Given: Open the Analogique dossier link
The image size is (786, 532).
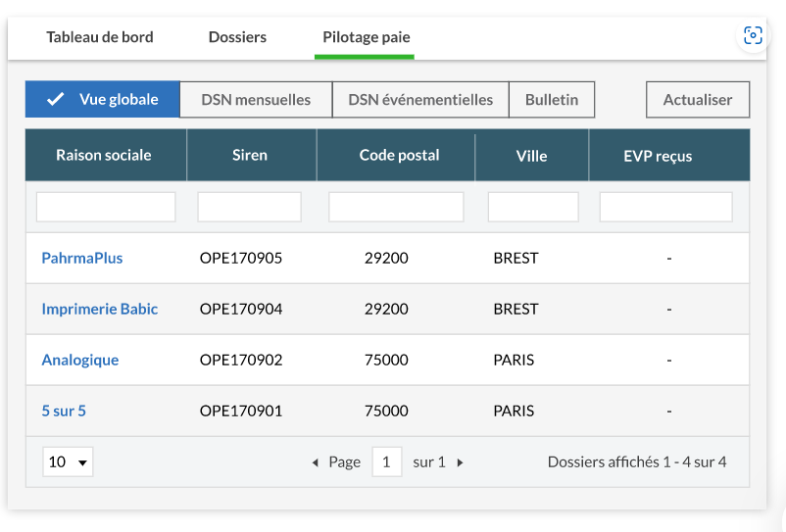Looking at the screenshot, I should pos(80,360).
